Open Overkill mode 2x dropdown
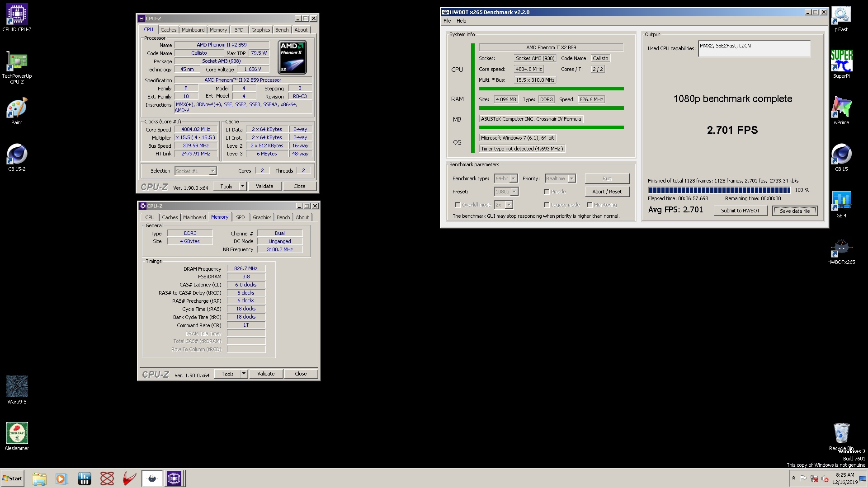868x488 pixels. tap(509, 205)
